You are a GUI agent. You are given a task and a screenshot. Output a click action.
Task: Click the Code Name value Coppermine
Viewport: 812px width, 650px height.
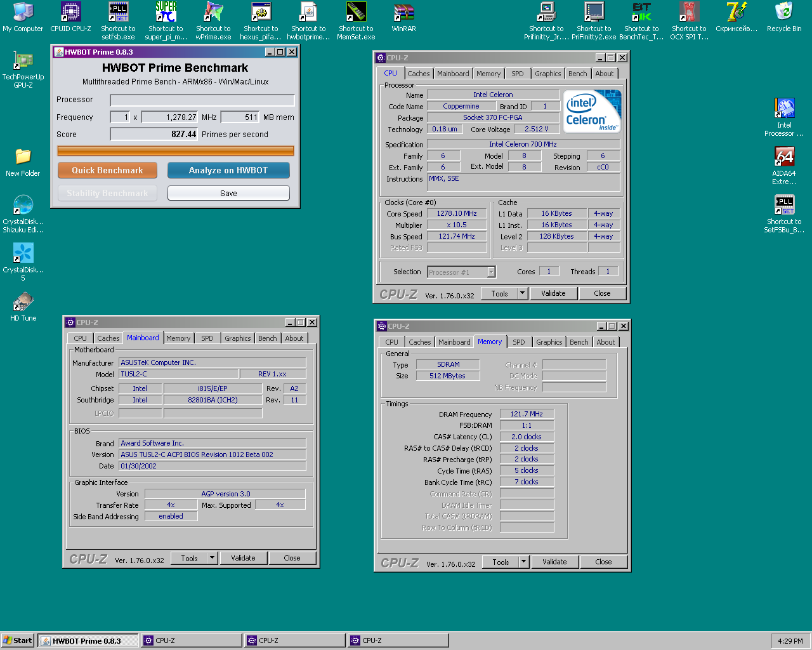click(x=461, y=107)
